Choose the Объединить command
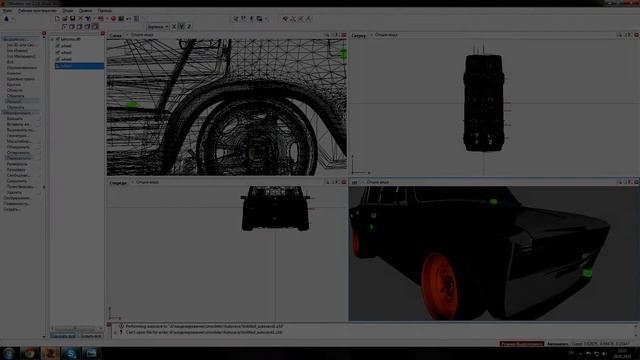 click(18, 147)
